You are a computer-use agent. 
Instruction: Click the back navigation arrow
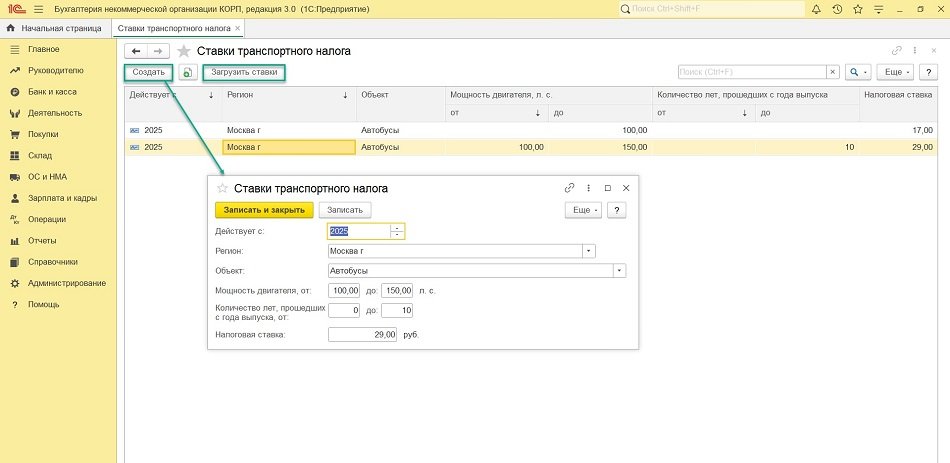(x=136, y=50)
